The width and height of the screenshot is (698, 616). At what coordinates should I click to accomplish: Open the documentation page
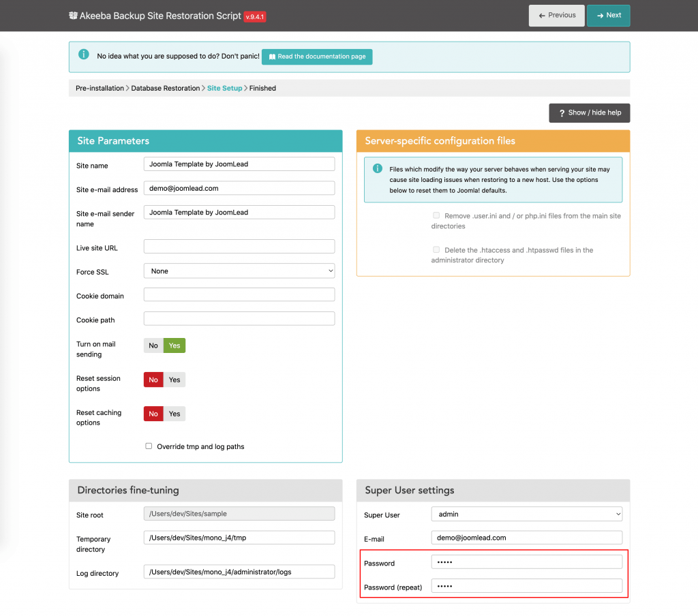(316, 57)
